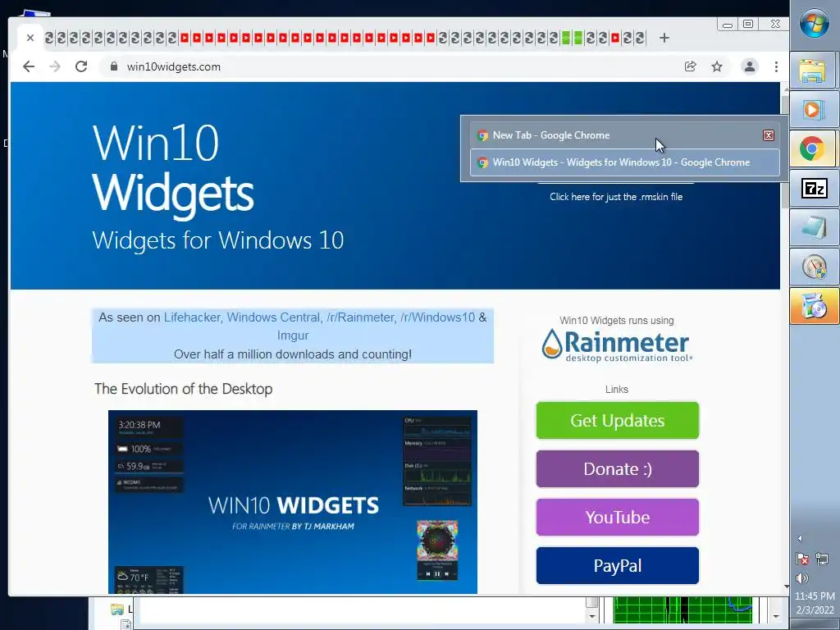Image resolution: width=840 pixels, height=630 pixels.
Task: Show hidden tray icons arrow
Action: [800, 539]
